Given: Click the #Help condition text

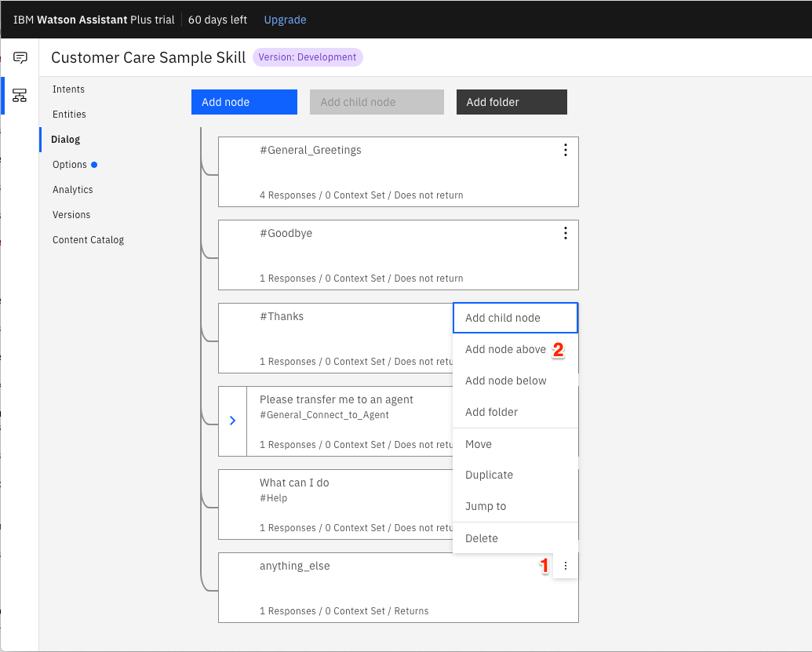Looking at the screenshot, I should click(274, 498).
